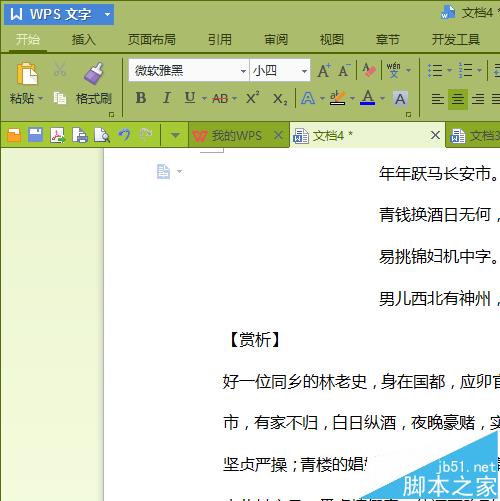Screen dimensions: 500x501
Task: Close the 文档4 document tab
Action: point(435,135)
